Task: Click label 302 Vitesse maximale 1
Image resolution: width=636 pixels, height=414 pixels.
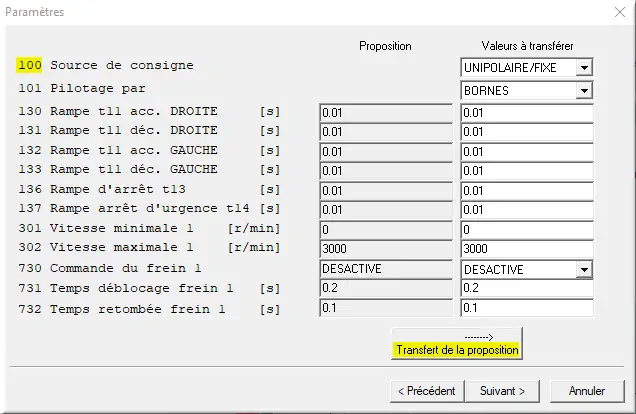Action: [105, 247]
